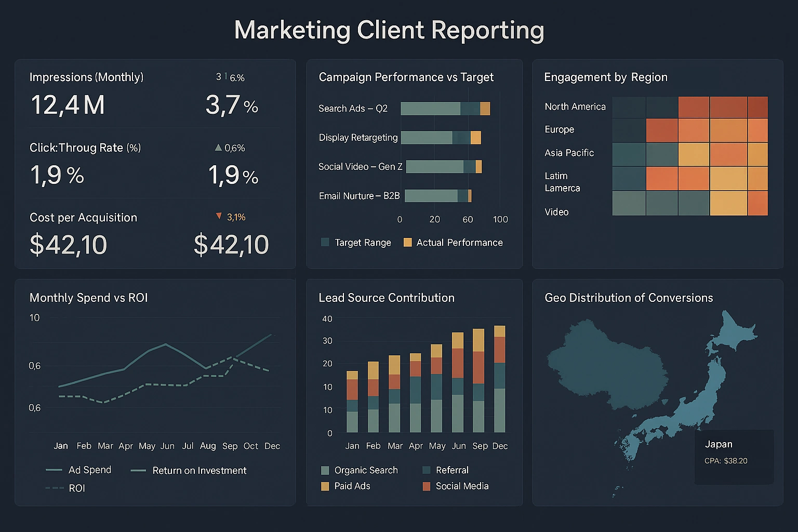Click the Actual Performance legend swatch

[408, 242]
